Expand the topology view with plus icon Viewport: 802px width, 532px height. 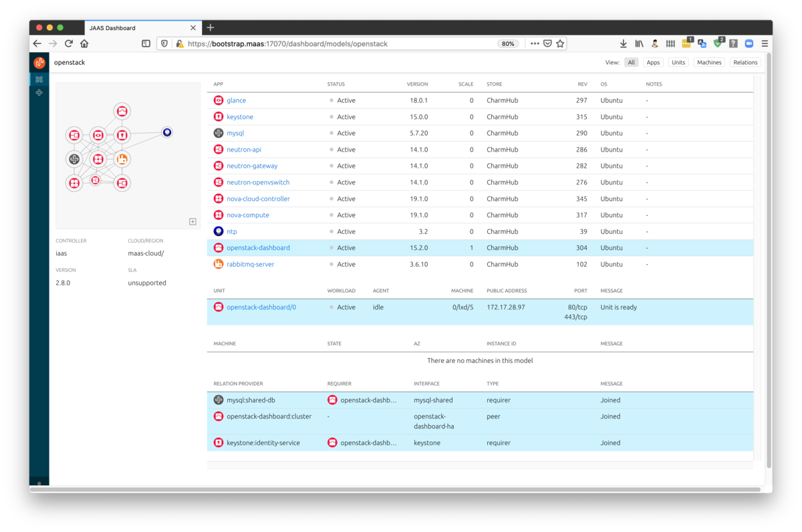click(x=192, y=222)
